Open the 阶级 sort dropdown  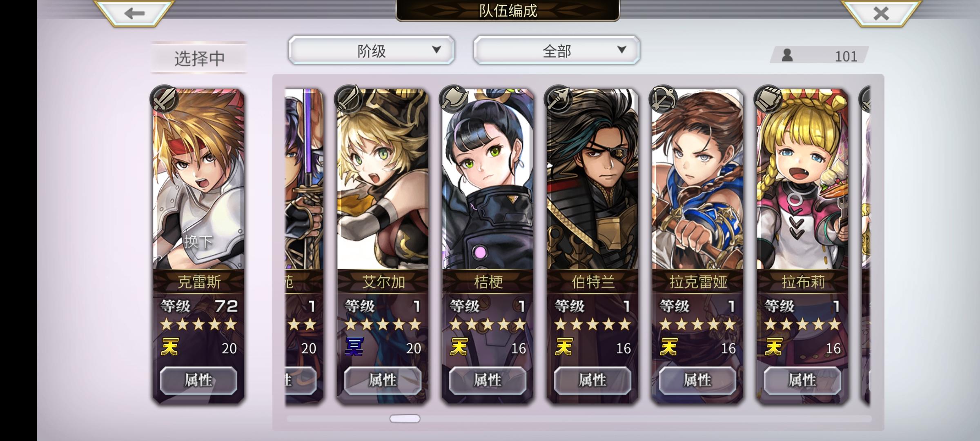(x=371, y=50)
